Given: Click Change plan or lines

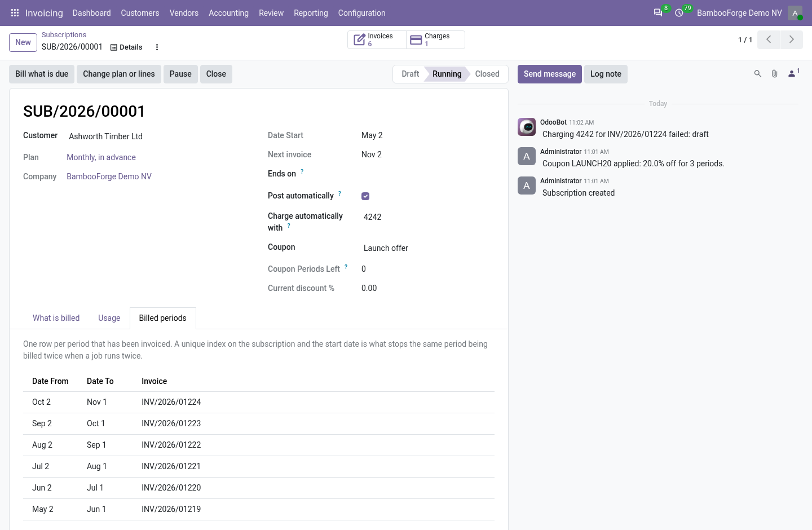Looking at the screenshot, I should click(x=119, y=74).
